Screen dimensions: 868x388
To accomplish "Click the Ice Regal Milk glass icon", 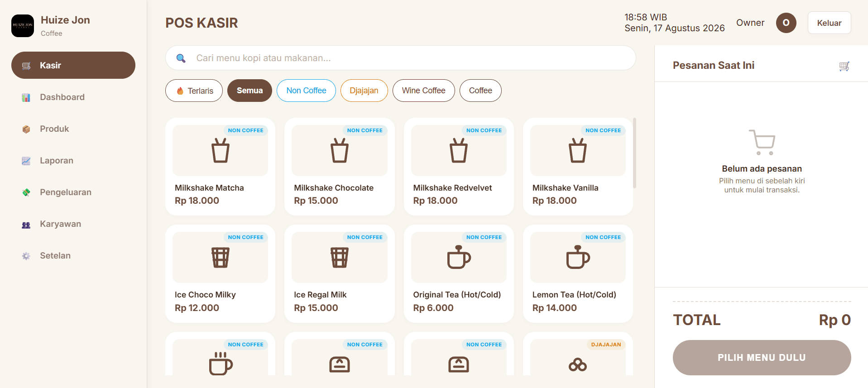I will [340, 258].
